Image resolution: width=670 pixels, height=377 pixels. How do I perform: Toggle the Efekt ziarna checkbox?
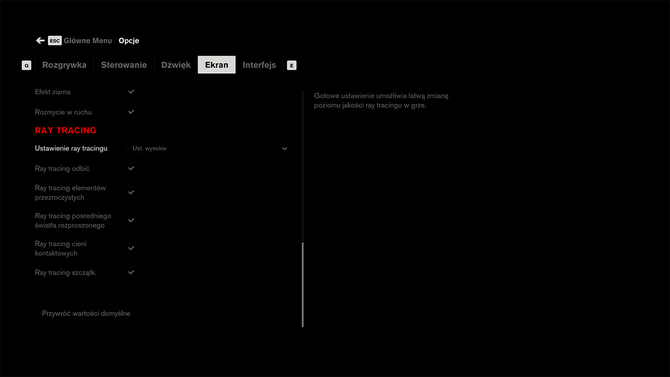[131, 92]
